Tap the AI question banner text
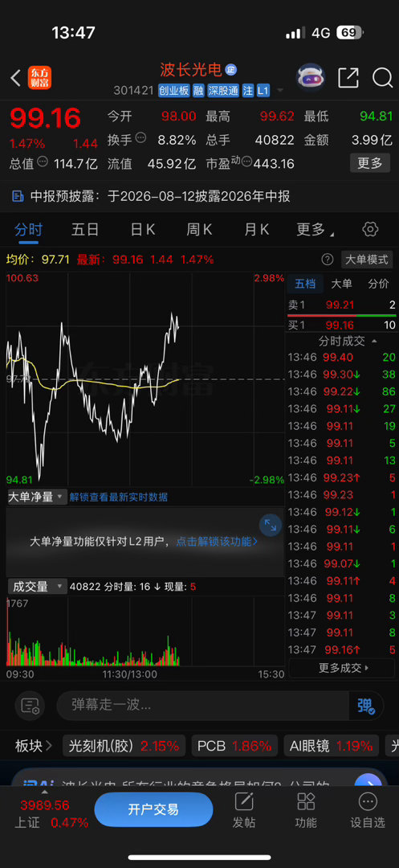This screenshot has width=399, height=868. (196, 784)
